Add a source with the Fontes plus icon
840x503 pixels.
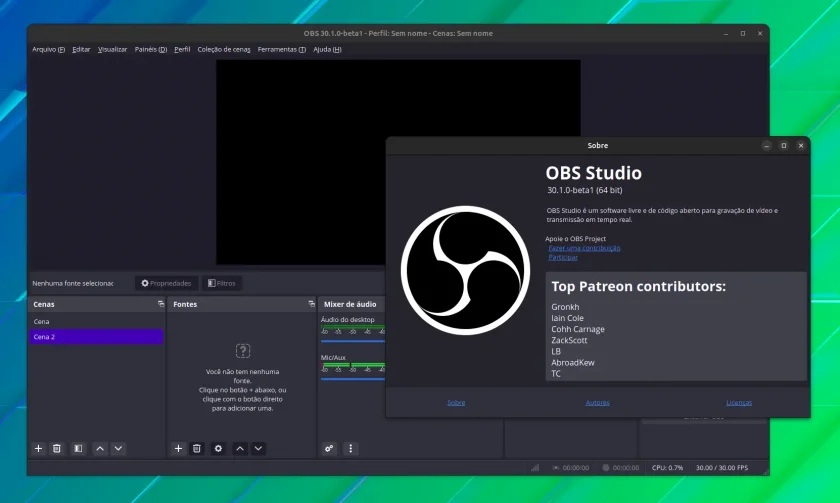[178, 448]
